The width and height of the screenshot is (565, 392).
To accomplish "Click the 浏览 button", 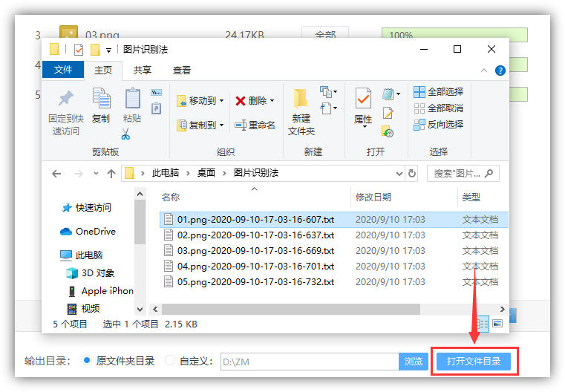I will coord(414,362).
